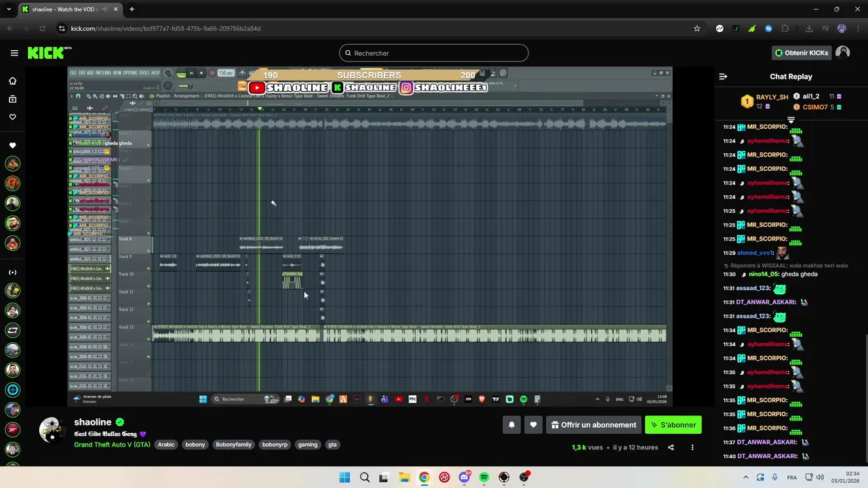Expand the leaderboard below top gifters

pyautogui.click(x=791, y=120)
